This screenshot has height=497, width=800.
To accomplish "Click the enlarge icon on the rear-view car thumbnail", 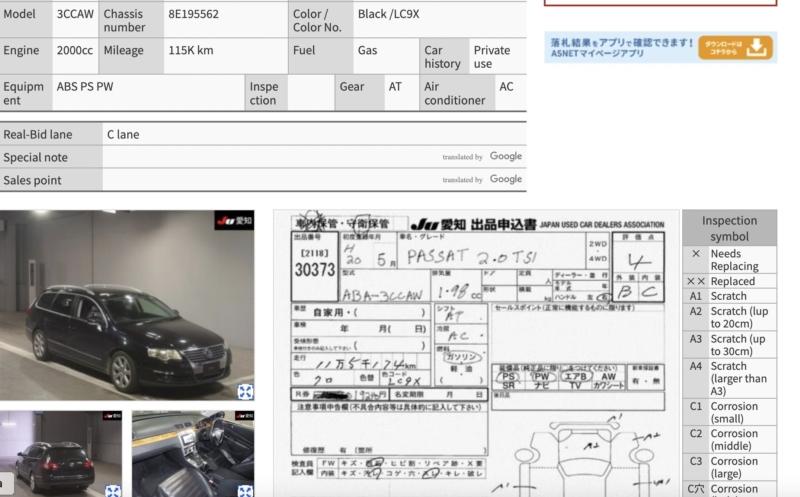I will (113, 490).
